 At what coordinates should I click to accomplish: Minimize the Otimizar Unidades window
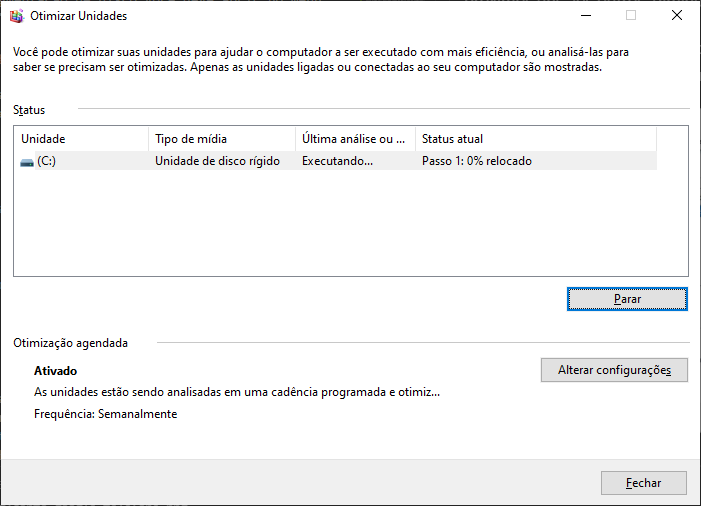click(x=586, y=16)
